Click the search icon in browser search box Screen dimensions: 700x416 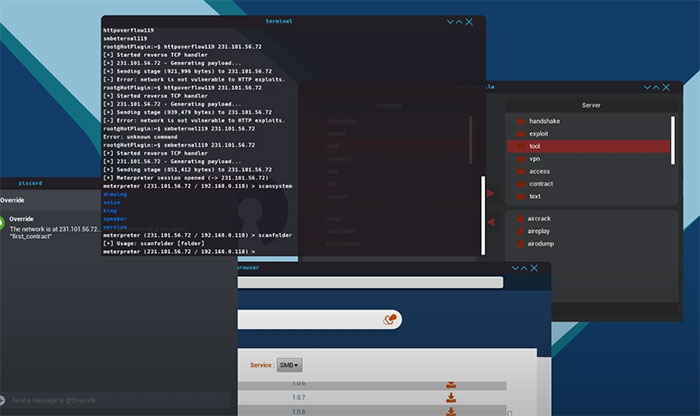pos(389,319)
